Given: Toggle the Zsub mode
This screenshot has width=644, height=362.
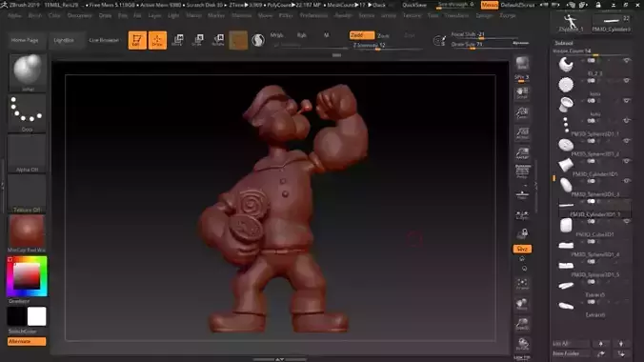Looking at the screenshot, I should (383, 36).
